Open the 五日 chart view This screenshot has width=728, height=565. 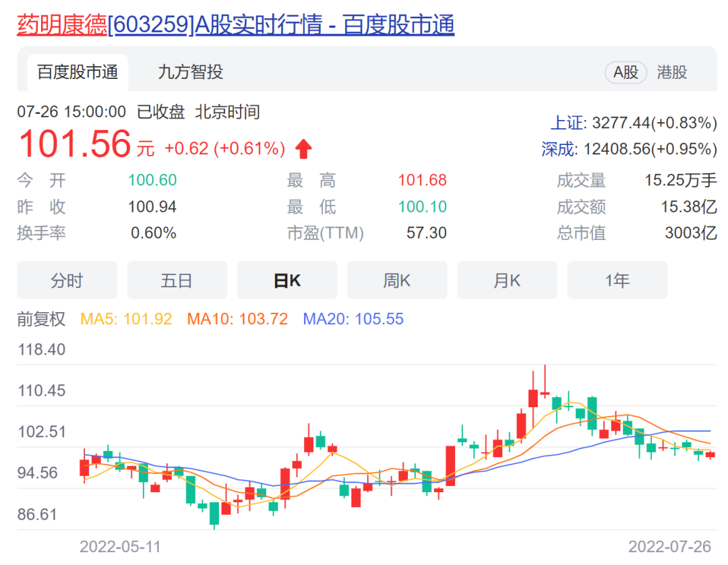click(177, 280)
